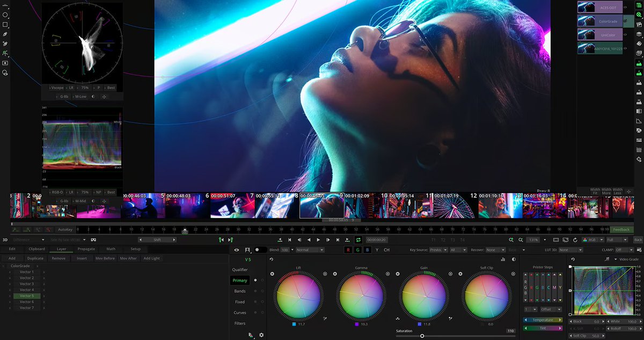Open the LUT 3D dropdown
The width and height of the screenshot is (644, 340).
pyautogui.click(x=570, y=250)
